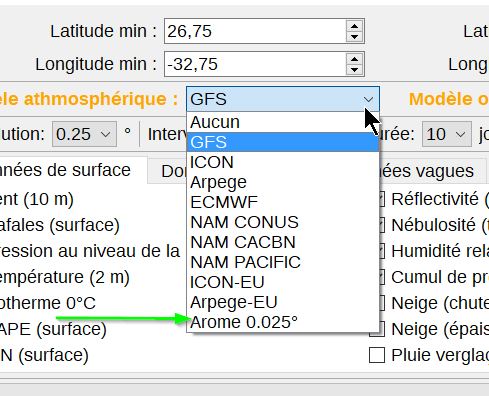Select NAM CACBN option
Viewport: 489px width, 396px height.
283,242
